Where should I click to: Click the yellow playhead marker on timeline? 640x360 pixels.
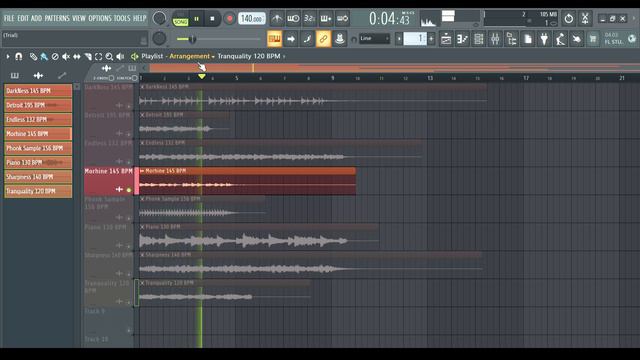[x=202, y=76]
